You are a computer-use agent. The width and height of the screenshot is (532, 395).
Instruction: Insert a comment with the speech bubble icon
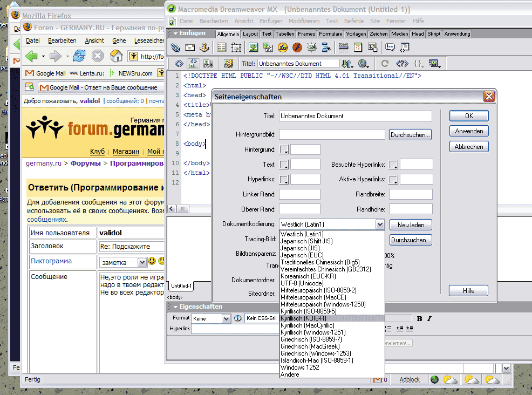pyautogui.click(x=390, y=47)
